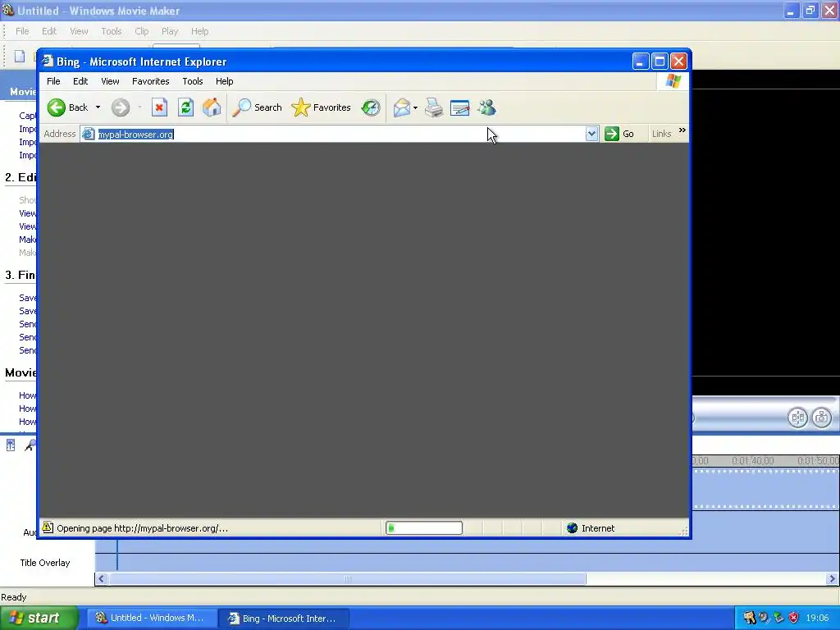Image resolution: width=840 pixels, height=630 pixels.
Task: Click the 0:01:40.00 timeline ruler mark
Action: point(753,461)
